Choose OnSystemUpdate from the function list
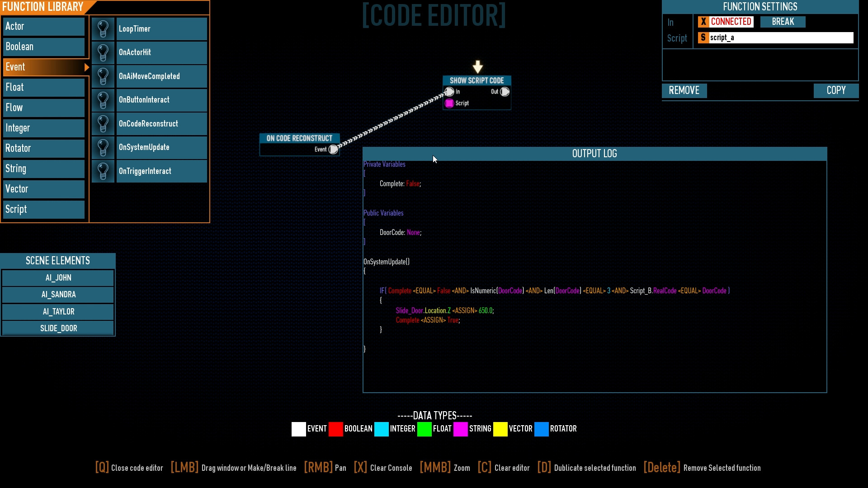Image resolution: width=868 pixels, height=488 pixels. pyautogui.click(x=161, y=147)
